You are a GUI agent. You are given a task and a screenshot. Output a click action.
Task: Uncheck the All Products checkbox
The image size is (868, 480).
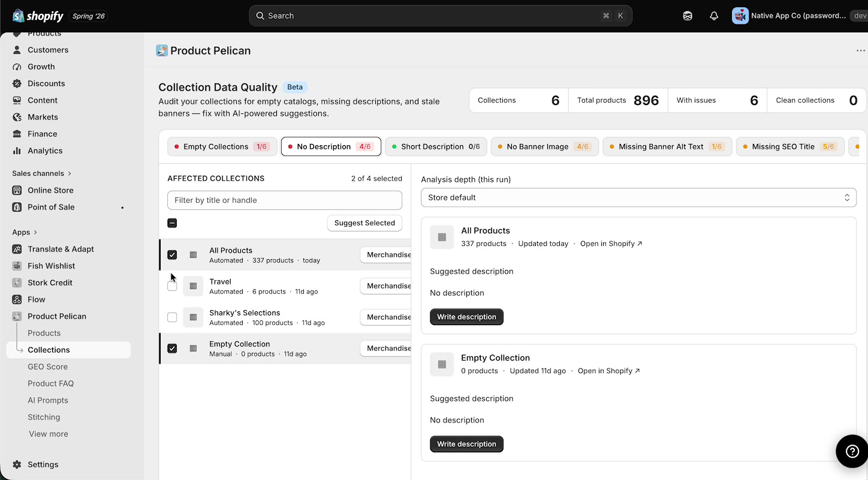[172, 255]
